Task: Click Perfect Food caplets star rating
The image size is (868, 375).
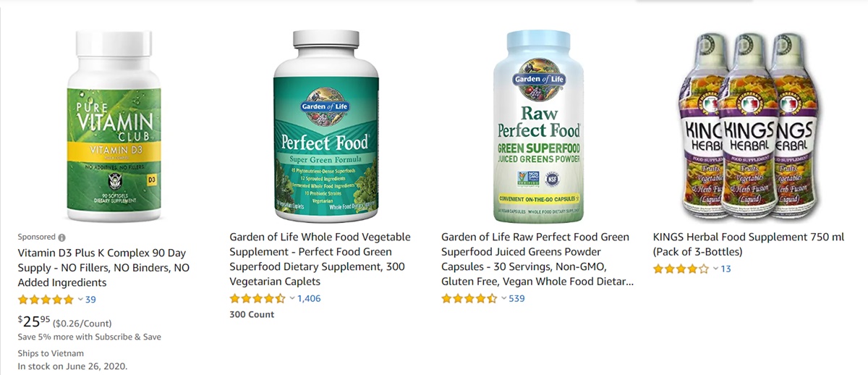Action: [x=258, y=298]
